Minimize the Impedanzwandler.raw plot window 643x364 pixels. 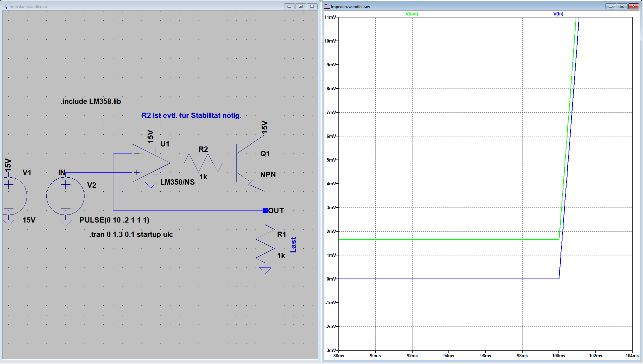tap(610, 6)
